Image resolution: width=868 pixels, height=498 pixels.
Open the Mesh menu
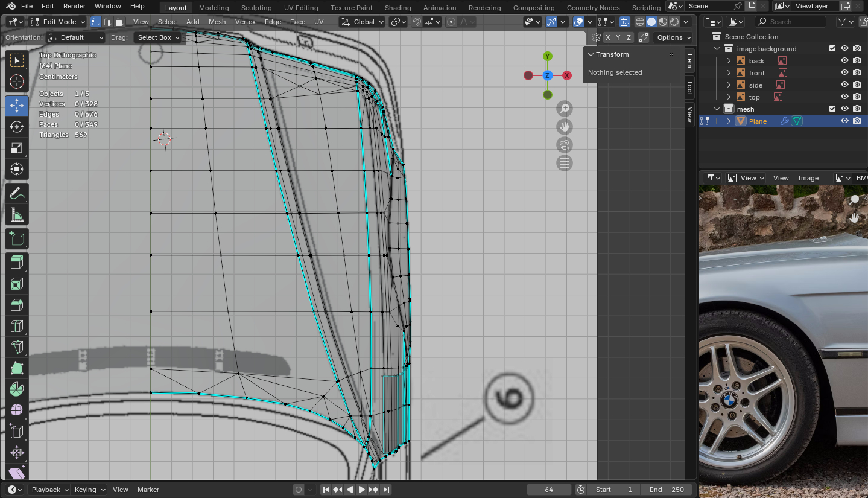tap(217, 22)
